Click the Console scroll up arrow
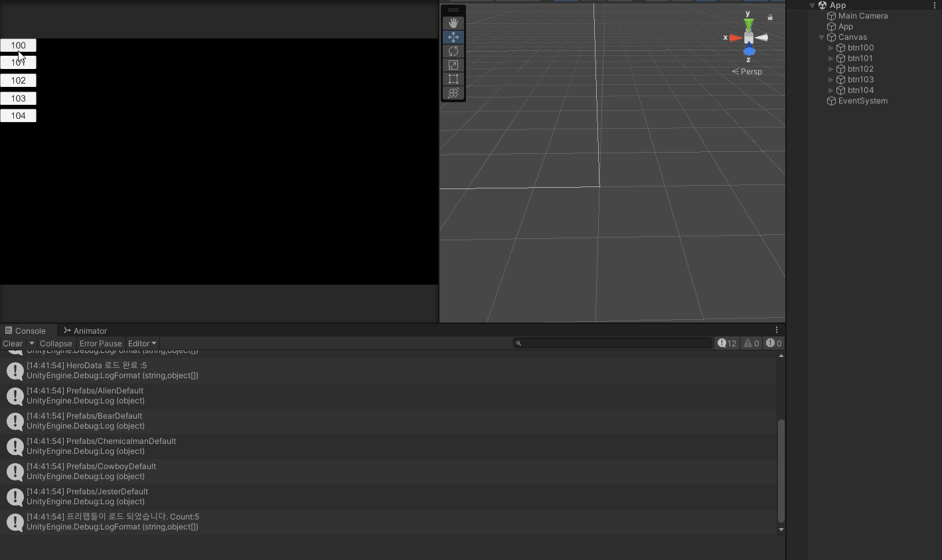942x560 pixels. (x=781, y=356)
